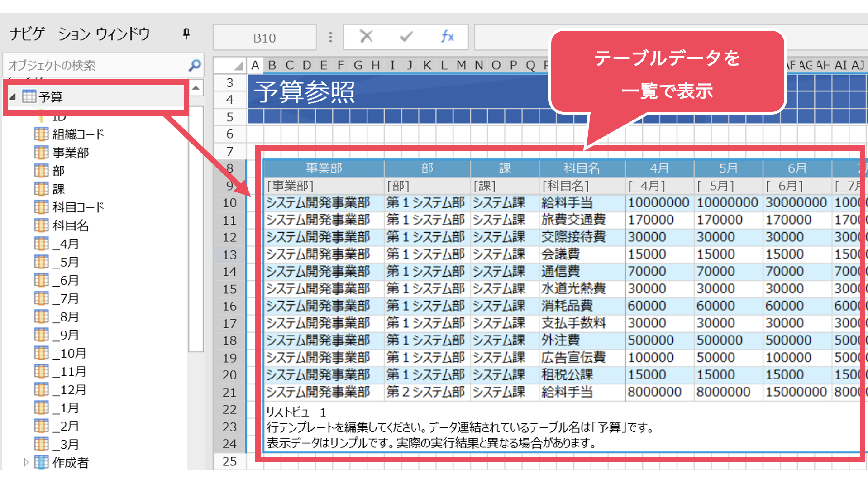Click the object search input field
Viewport: 868px width, 489px height.
click(95, 66)
